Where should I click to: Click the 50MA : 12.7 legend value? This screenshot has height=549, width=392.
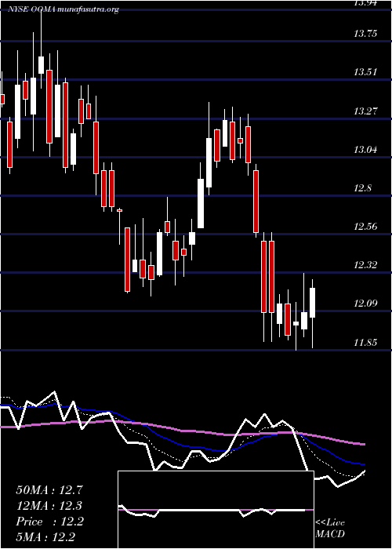tap(49, 490)
